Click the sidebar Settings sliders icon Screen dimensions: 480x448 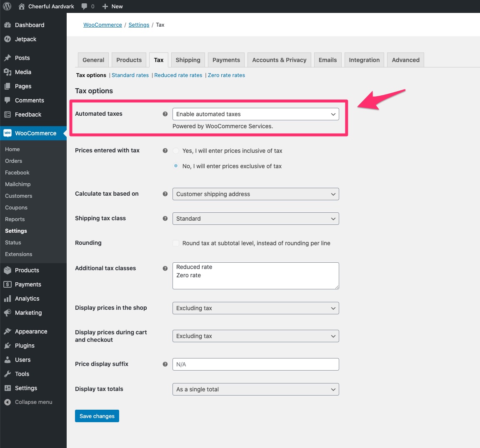(x=7, y=388)
